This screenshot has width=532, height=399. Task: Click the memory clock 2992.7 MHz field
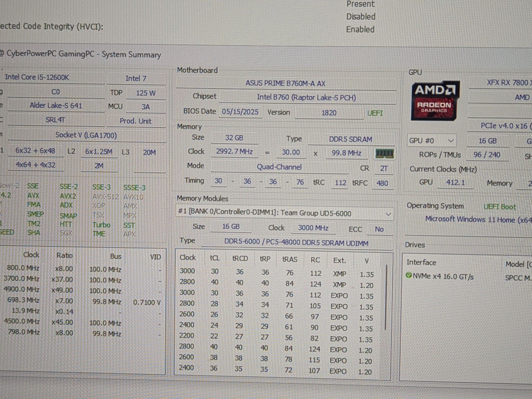click(x=235, y=151)
